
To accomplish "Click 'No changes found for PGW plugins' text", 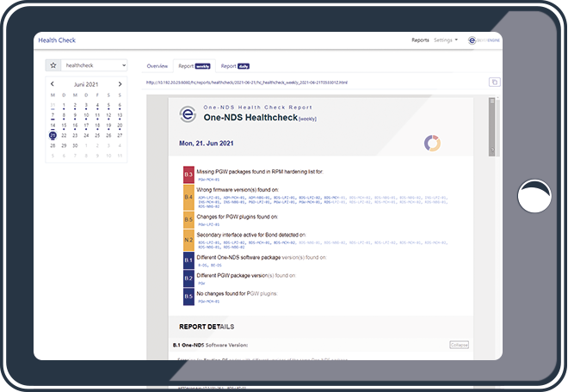I will 237,293.
